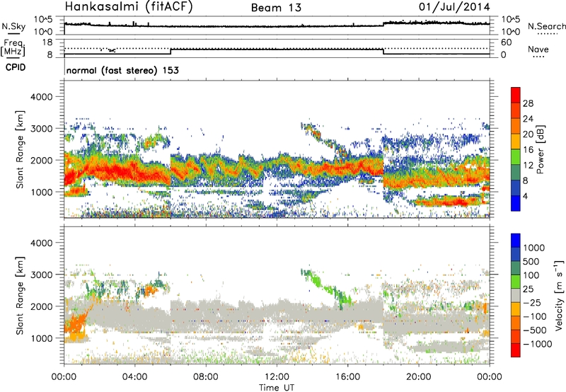The height and width of the screenshot is (392, 566).
Task: Select the 'Beam 13' heading
Action: (276, 8)
